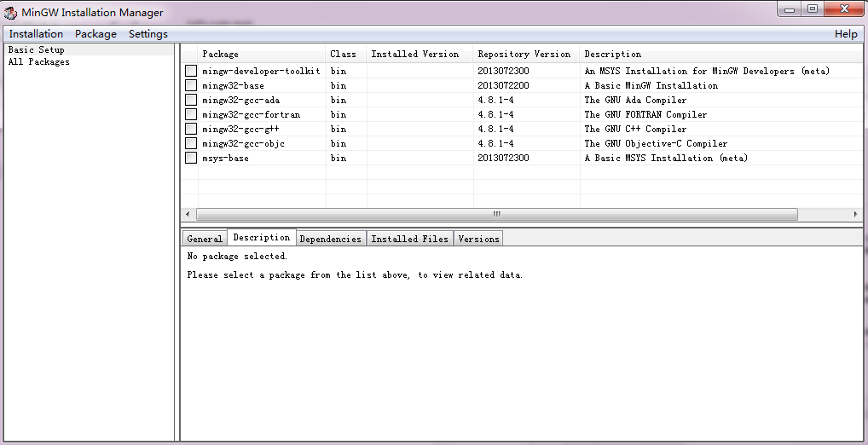
Task: Mark the mingw32-gcc-objc checkbox
Action: coord(191,143)
